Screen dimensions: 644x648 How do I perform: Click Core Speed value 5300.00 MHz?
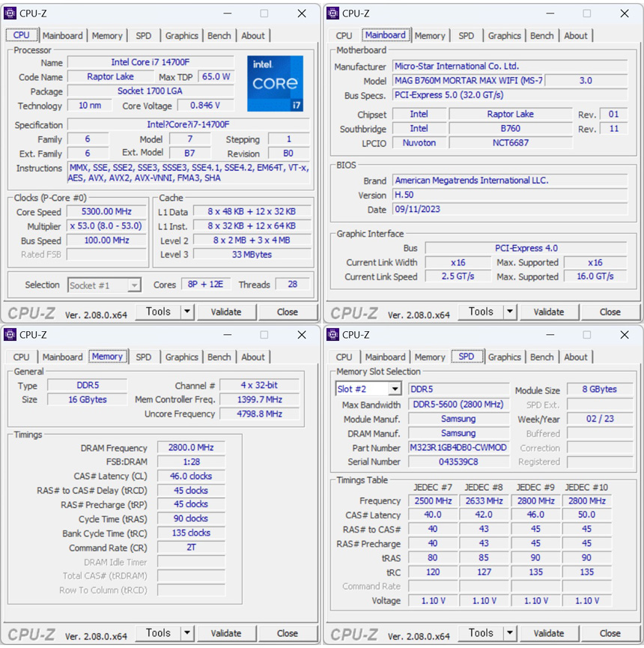click(106, 211)
